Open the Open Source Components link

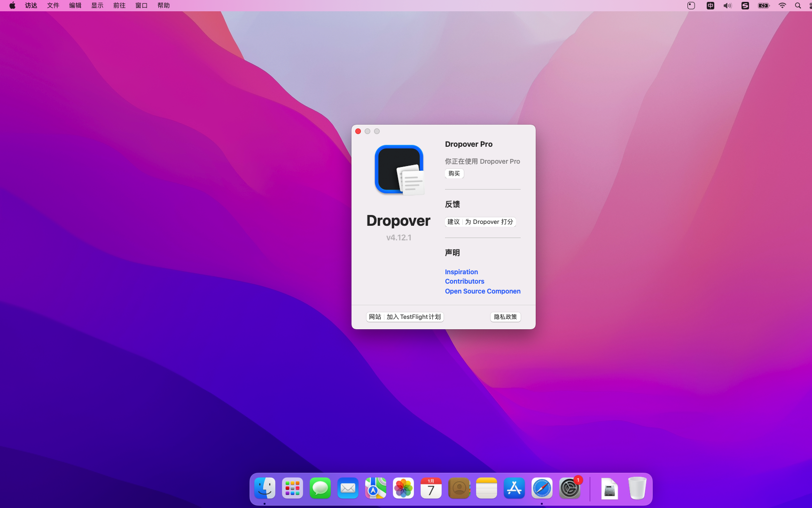pyautogui.click(x=483, y=291)
